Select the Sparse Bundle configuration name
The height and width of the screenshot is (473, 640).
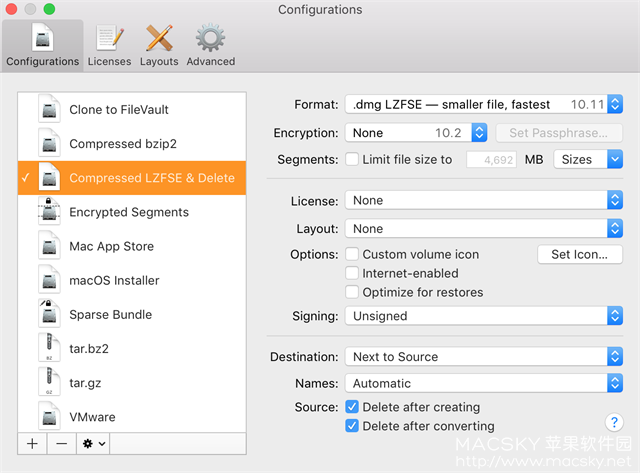tap(111, 315)
